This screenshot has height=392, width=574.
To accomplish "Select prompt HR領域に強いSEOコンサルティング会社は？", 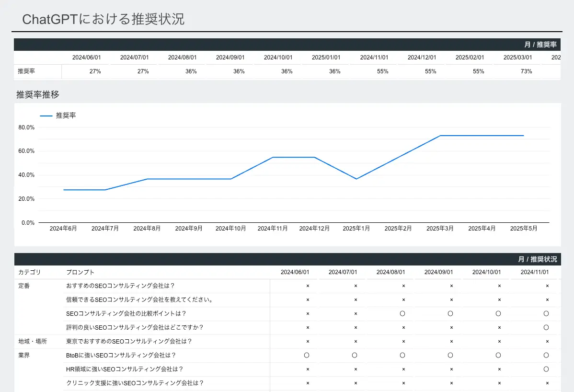I will point(125,369).
